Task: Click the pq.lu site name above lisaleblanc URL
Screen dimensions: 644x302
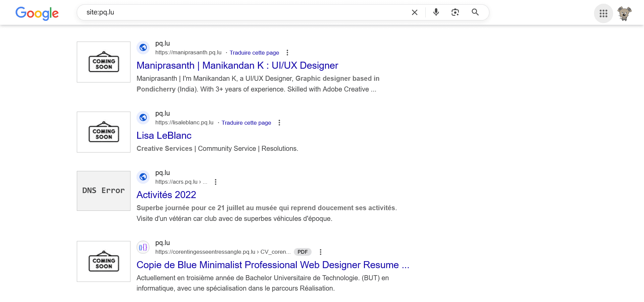Action: 163,114
